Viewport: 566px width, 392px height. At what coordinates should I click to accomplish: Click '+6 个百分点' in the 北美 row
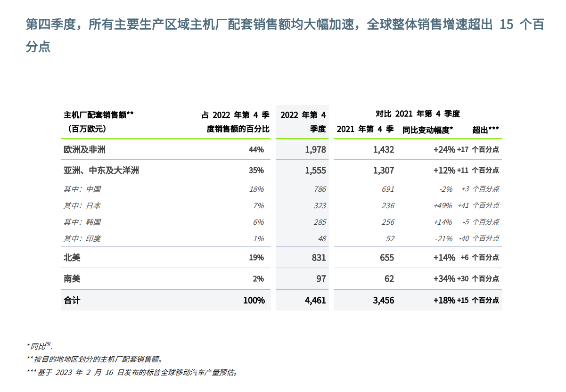480,258
